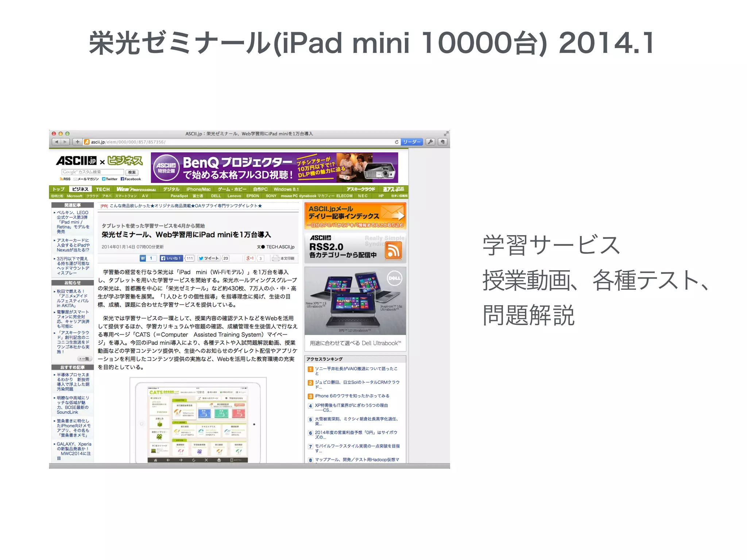Open the 秋田で燃えろ！ news link
The height and width of the screenshot is (560, 747).
pos(73,299)
